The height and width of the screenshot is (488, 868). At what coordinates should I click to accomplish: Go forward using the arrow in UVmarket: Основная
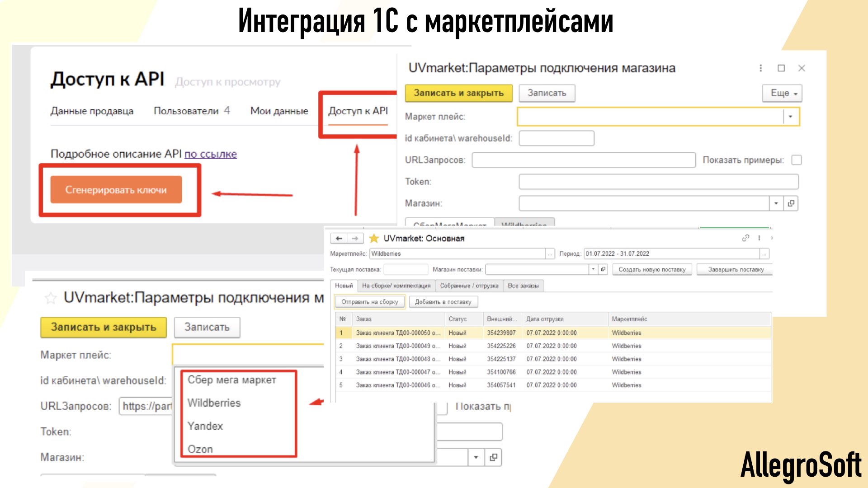355,238
